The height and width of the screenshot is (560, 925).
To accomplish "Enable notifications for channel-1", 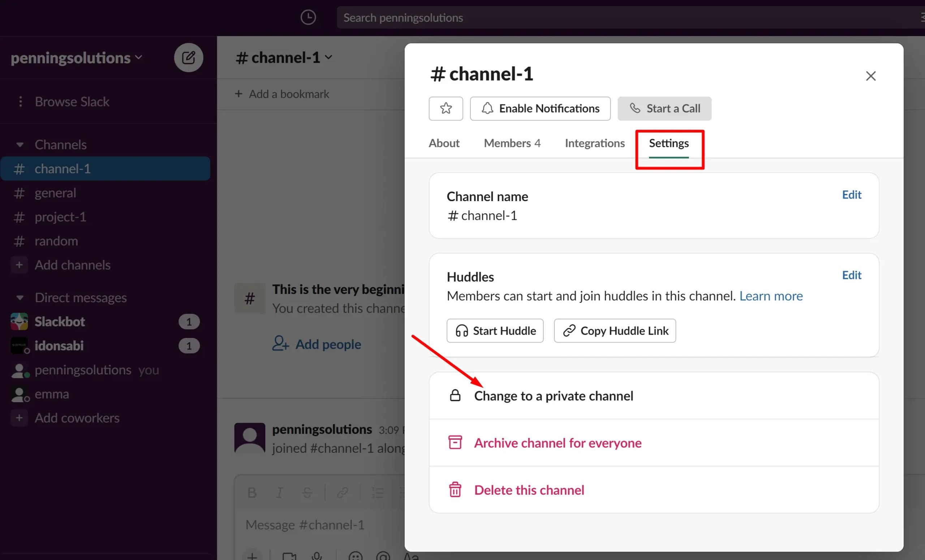I will click(540, 108).
